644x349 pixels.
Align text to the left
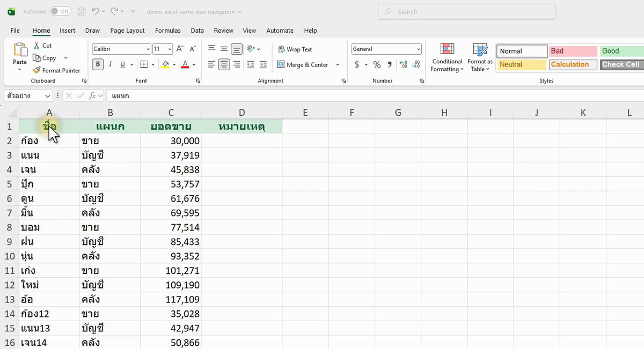[x=211, y=64]
